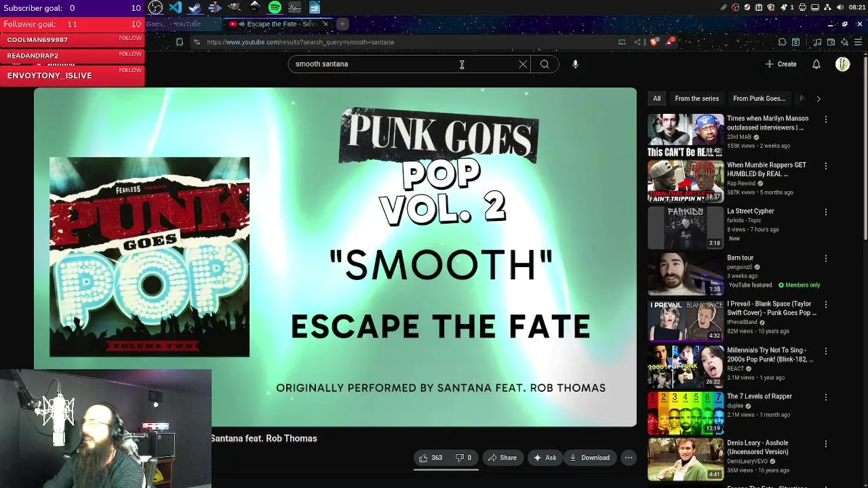Bookmark this page in the browser toolbar
The height and width of the screenshot is (488, 868).
(x=180, y=42)
